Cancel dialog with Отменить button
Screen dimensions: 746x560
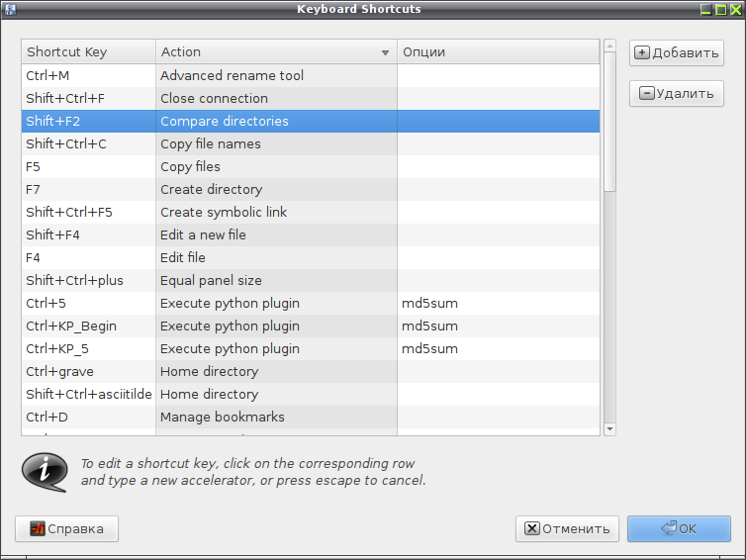(x=567, y=528)
